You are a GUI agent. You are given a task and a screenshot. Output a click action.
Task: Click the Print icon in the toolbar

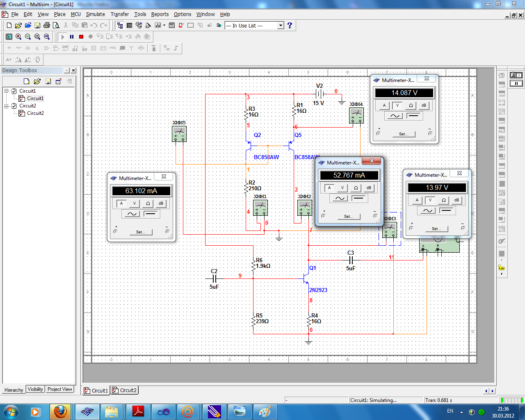(47, 25)
